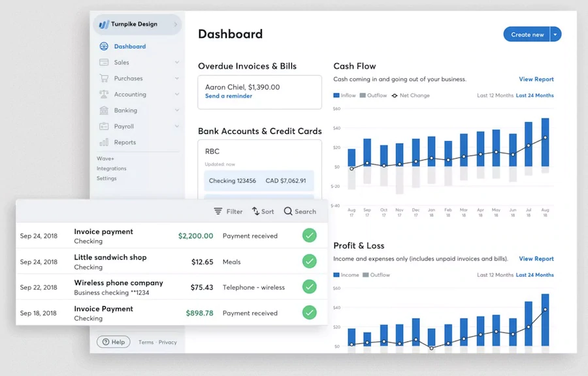Expand the Accounting menu chevron

[x=177, y=95]
